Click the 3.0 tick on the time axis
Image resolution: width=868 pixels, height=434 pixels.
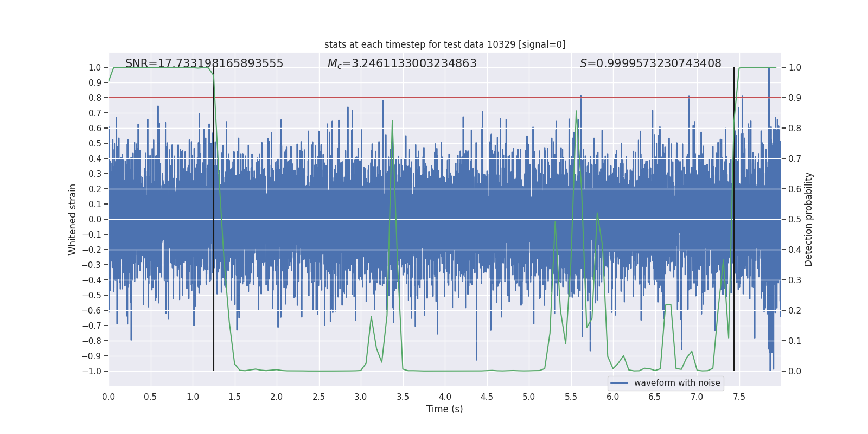(x=361, y=397)
